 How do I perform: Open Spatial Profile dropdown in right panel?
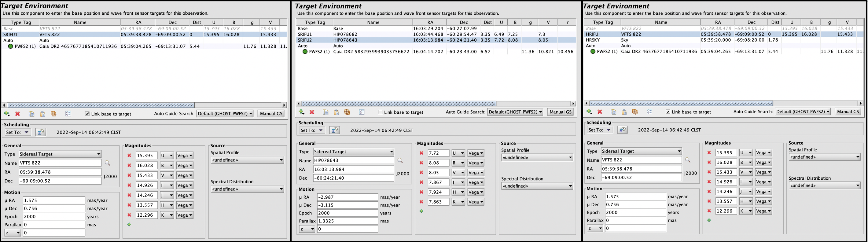(825, 157)
